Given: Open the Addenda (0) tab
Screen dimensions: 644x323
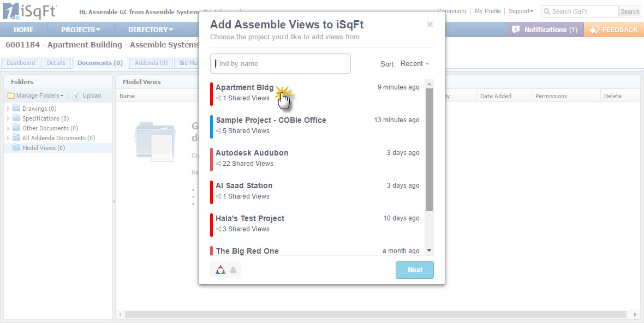Looking at the screenshot, I should click(151, 63).
